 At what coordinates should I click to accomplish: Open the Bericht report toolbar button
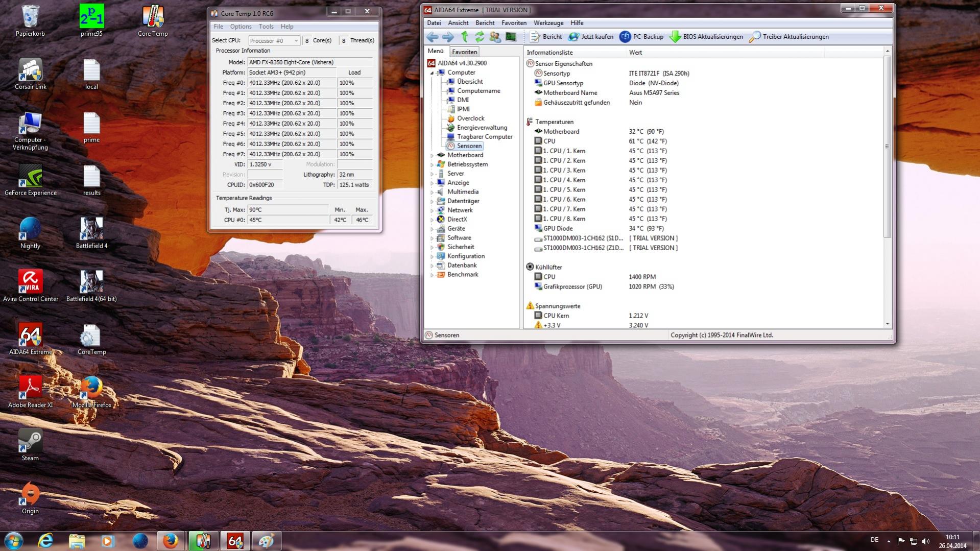coord(545,37)
